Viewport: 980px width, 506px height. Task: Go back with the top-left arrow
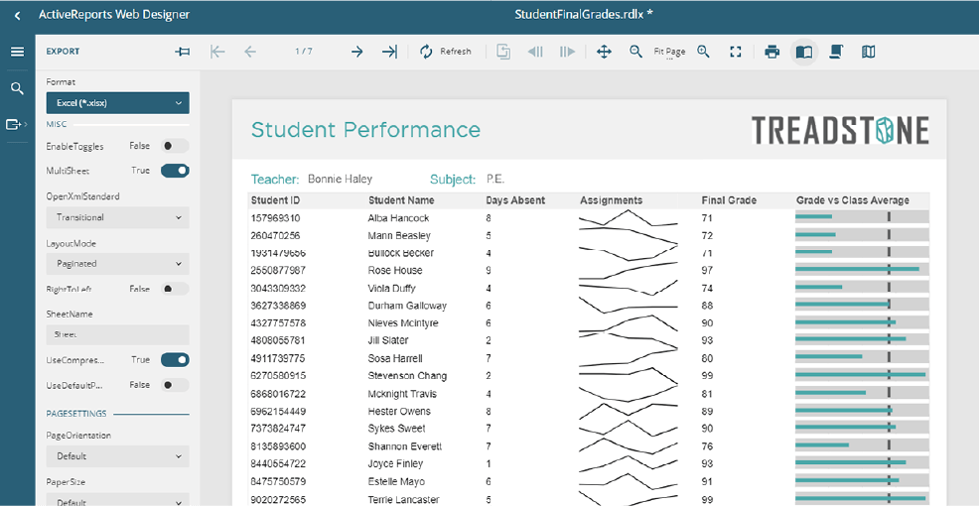[18, 16]
